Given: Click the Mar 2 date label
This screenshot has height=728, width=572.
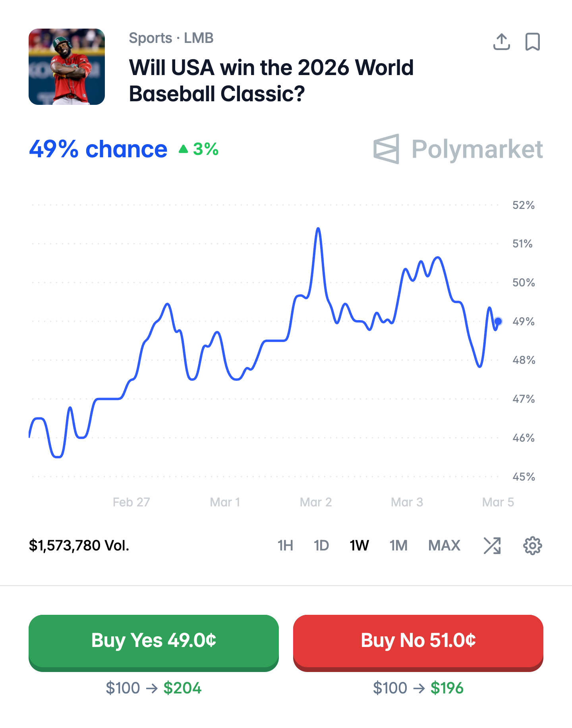Looking at the screenshot, I should click(x=315, y=502).
